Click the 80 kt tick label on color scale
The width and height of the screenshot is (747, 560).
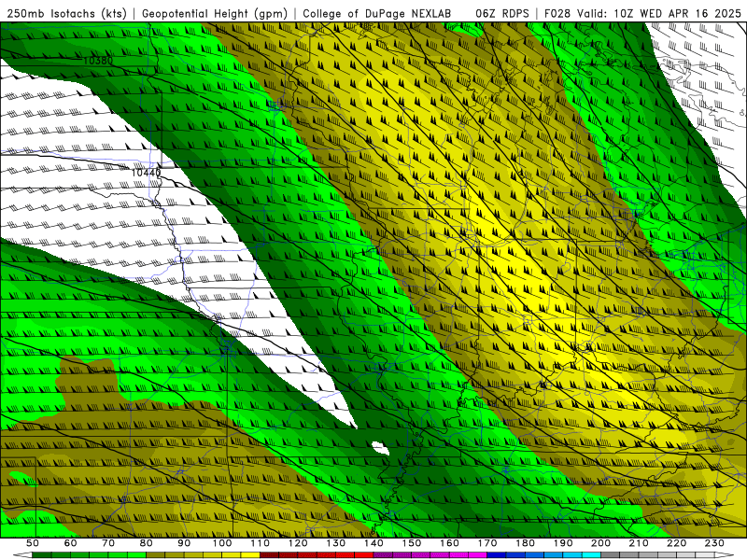(147, 543)
